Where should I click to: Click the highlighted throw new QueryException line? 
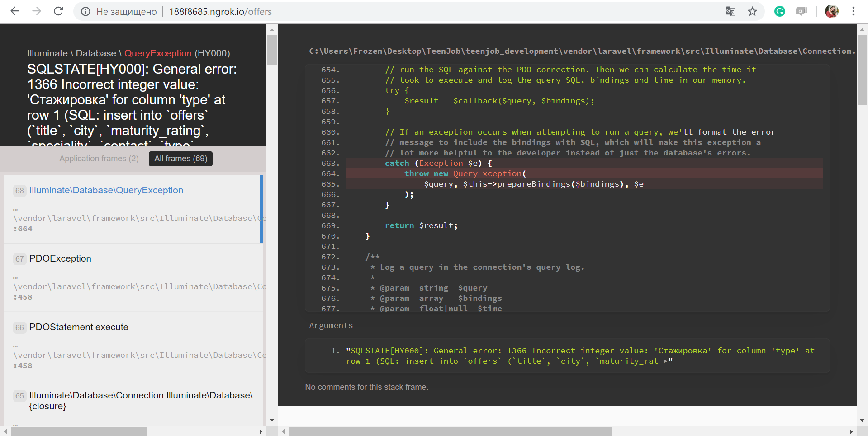point(584,173)
